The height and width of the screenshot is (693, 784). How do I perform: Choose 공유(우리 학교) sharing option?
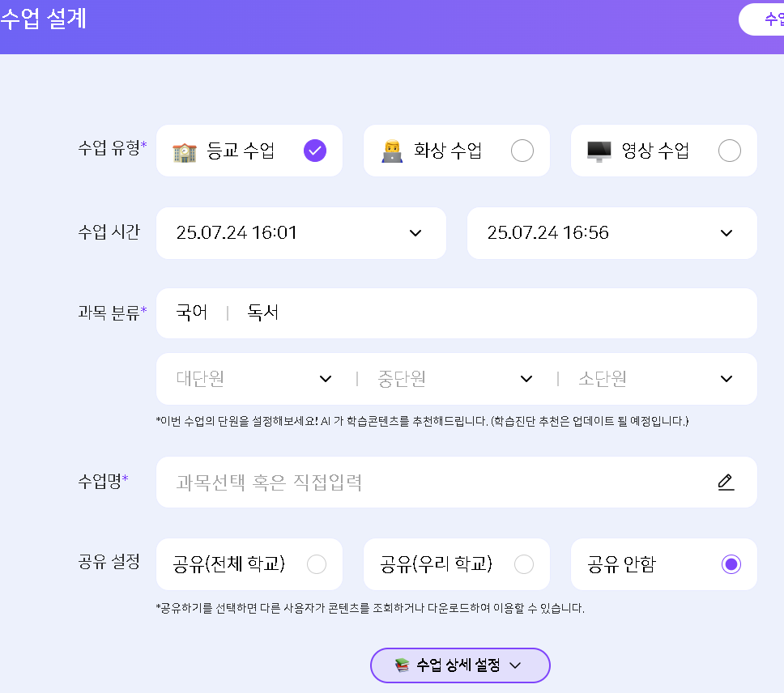click(x=524, y=564)
